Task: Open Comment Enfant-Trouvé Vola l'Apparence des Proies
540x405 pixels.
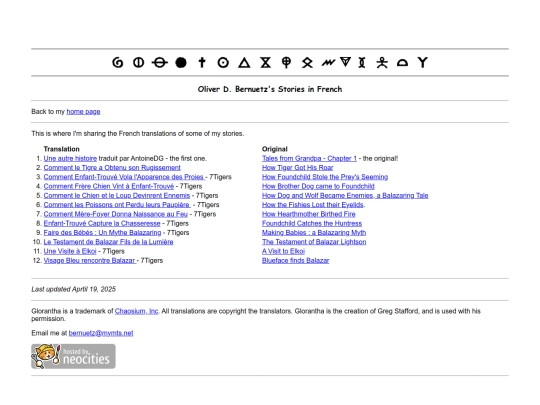Action: click(124, 177)
